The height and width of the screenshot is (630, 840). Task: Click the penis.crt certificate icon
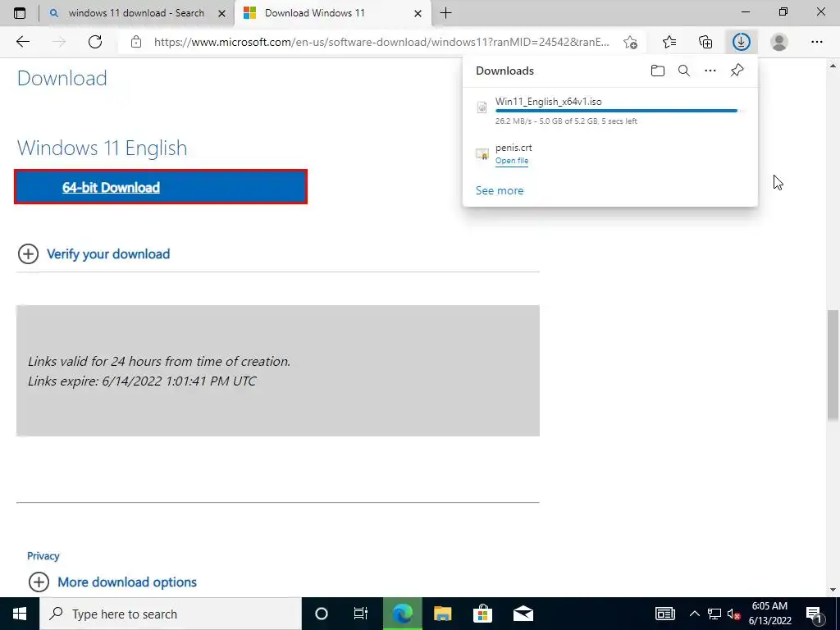coord(482,154)
